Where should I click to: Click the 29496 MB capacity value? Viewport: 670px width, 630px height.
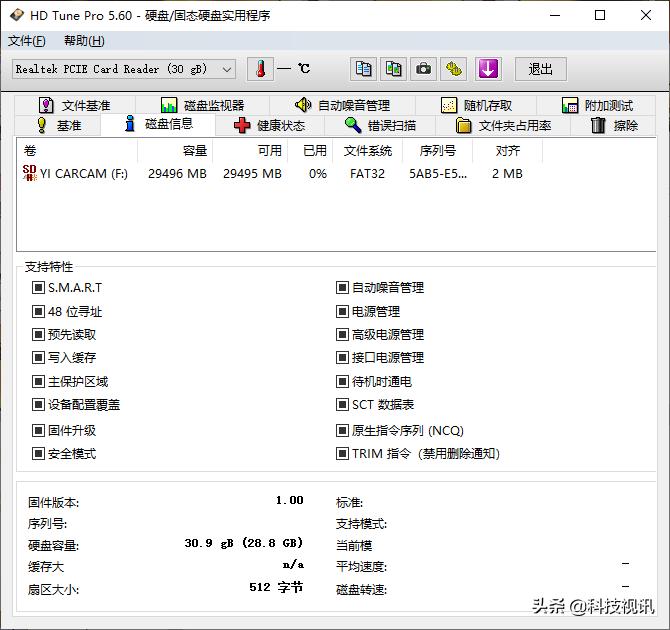[177, 174]
